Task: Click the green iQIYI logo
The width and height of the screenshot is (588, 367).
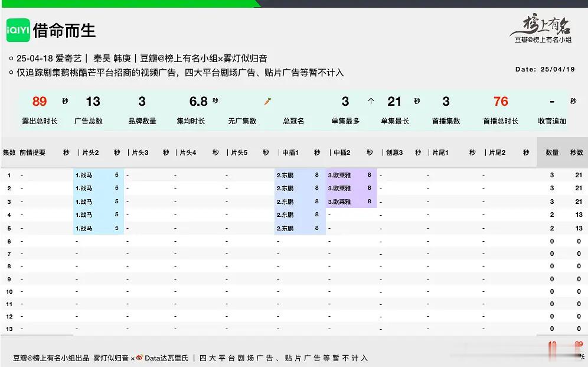Action: pyautogui.click(x=18, y=30)
